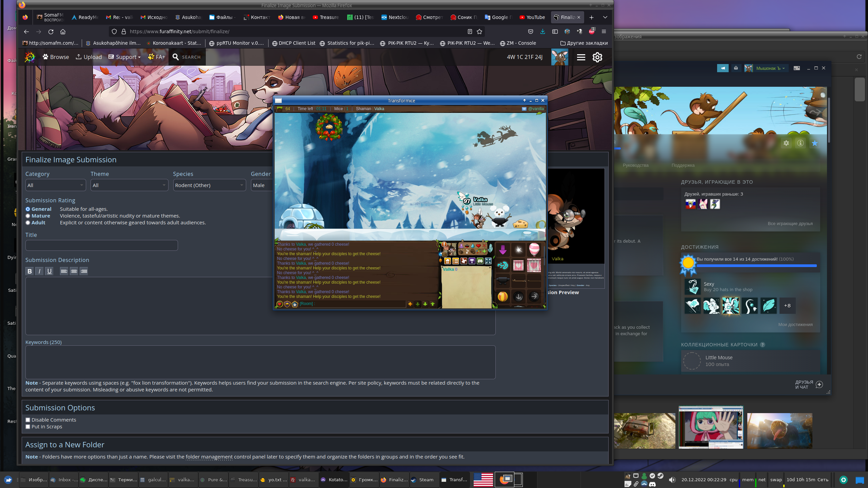Screen dimensions: 868x488
Task: Open the Steam screenshot thumbnail with anime girl
Action: (x=711, y=427)
